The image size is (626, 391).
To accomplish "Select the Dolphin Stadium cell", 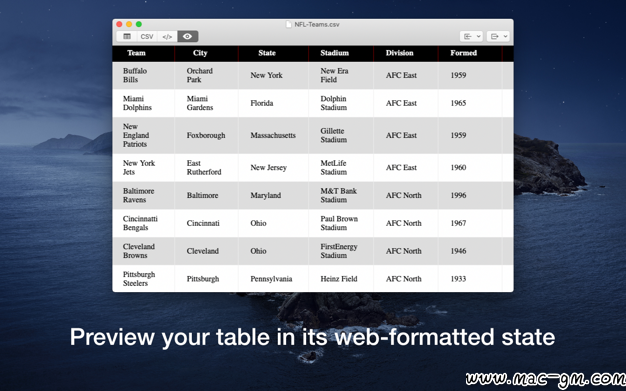I will click(341, 103).
